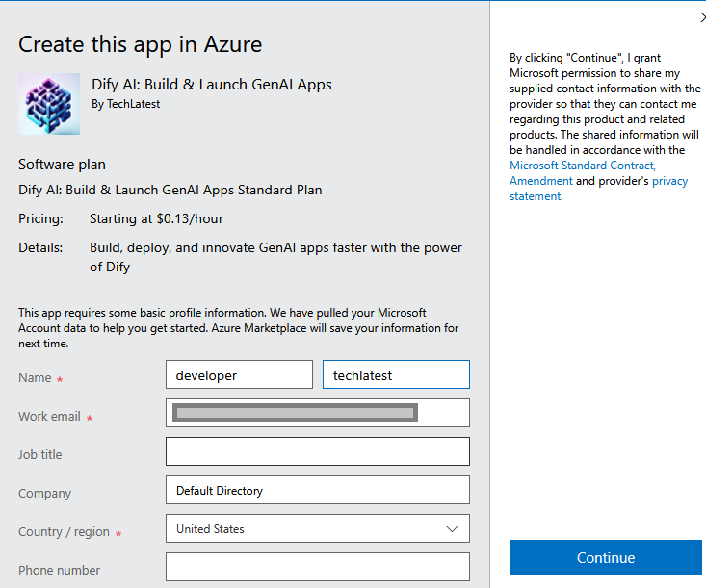Viewport: 706px width, 588px height.
Task: Click the 'Build, deploy, and innovate GenAI apps' details text
Action: (x=275, y=257)
